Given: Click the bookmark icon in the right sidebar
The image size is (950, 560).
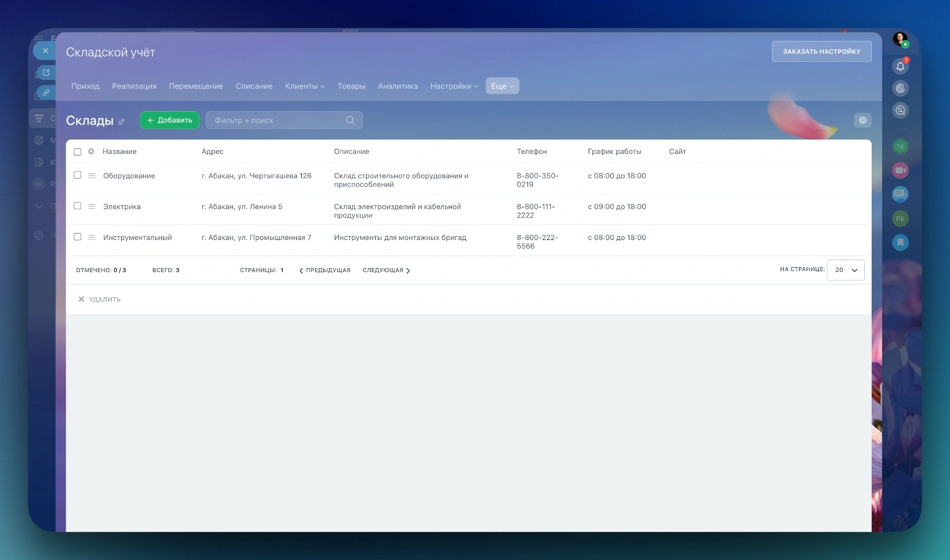Looking at the screenshot, I should point(900,242).
